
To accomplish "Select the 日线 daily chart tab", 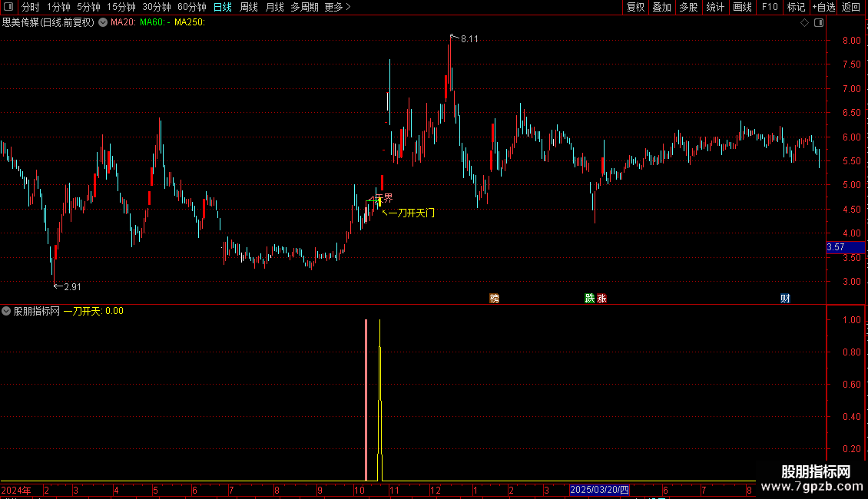I will (x=223, y=7).
